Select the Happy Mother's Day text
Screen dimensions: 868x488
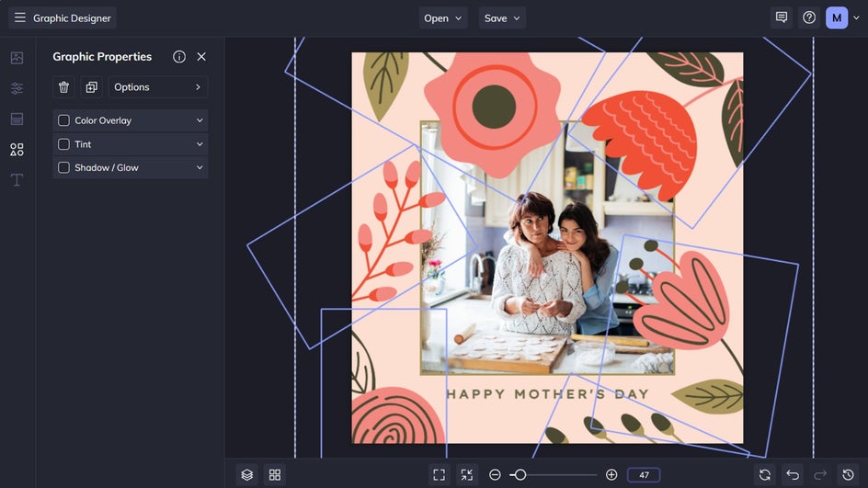point(547,394)
